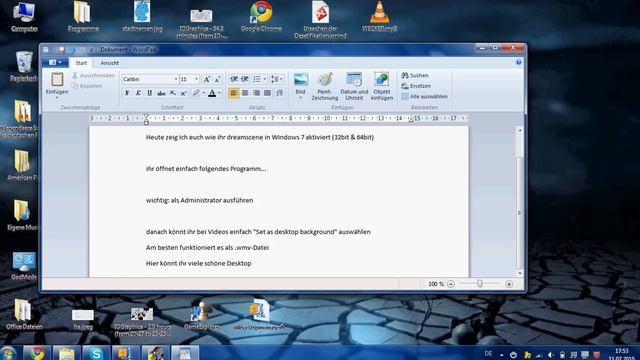Click the text 'wichtig: als Administrator ausführen'
Viewport: 640px width, 360px height.
(200, 200)
